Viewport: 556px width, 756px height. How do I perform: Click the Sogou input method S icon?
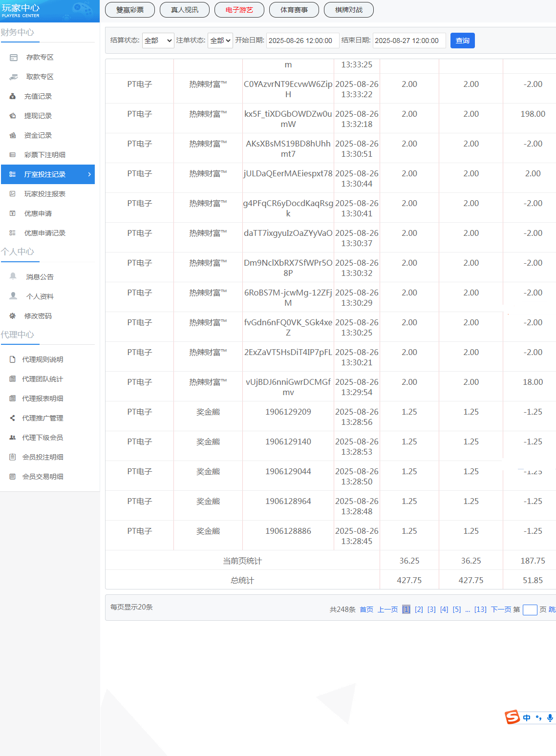click(x=512, y=717)
